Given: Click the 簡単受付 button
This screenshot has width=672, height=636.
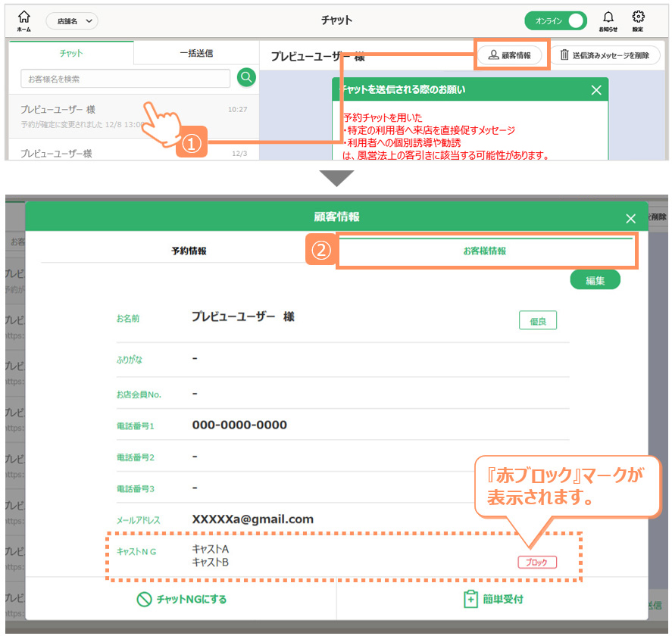Looking at the screenshot, I should 492,599.
